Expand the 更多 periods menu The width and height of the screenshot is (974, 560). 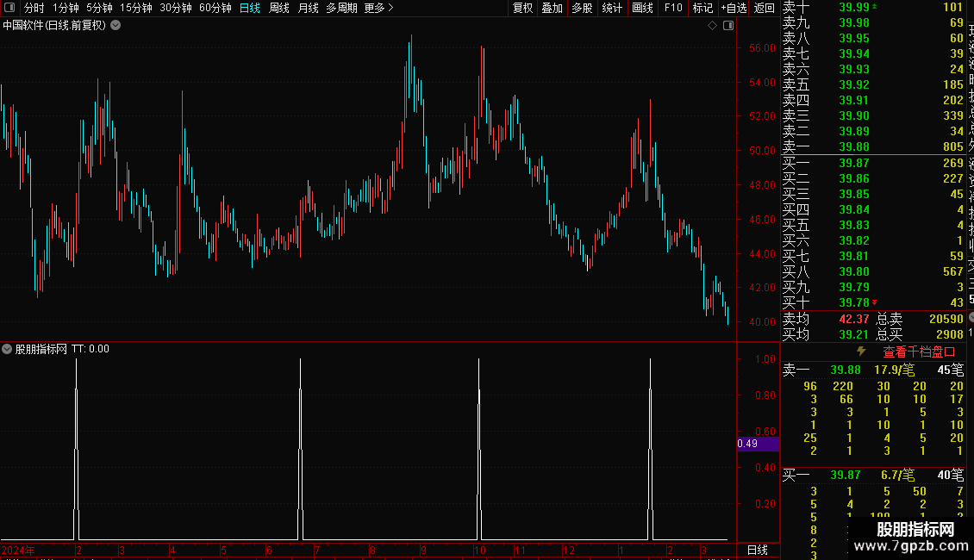click(378, 8)
